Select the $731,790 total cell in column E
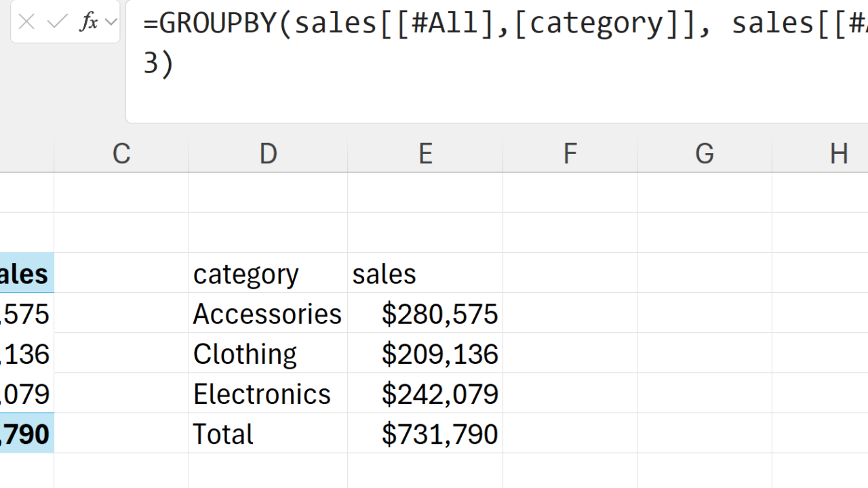 pos(425,434)
